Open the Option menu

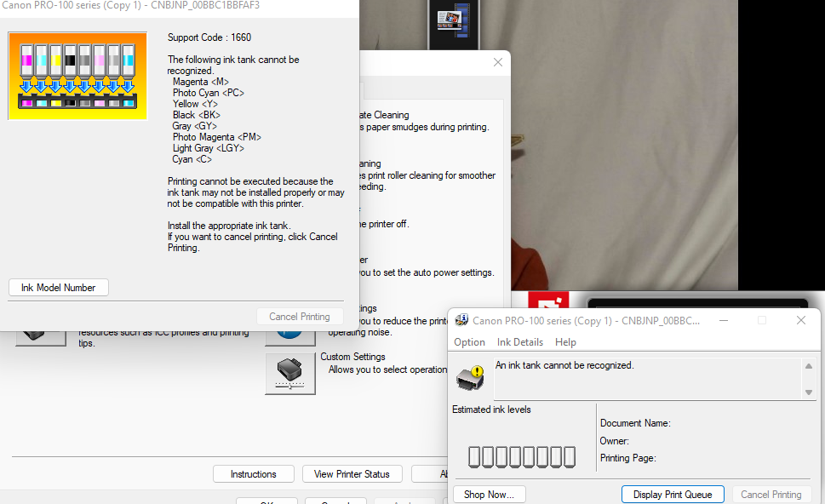(x=469, y=341)
